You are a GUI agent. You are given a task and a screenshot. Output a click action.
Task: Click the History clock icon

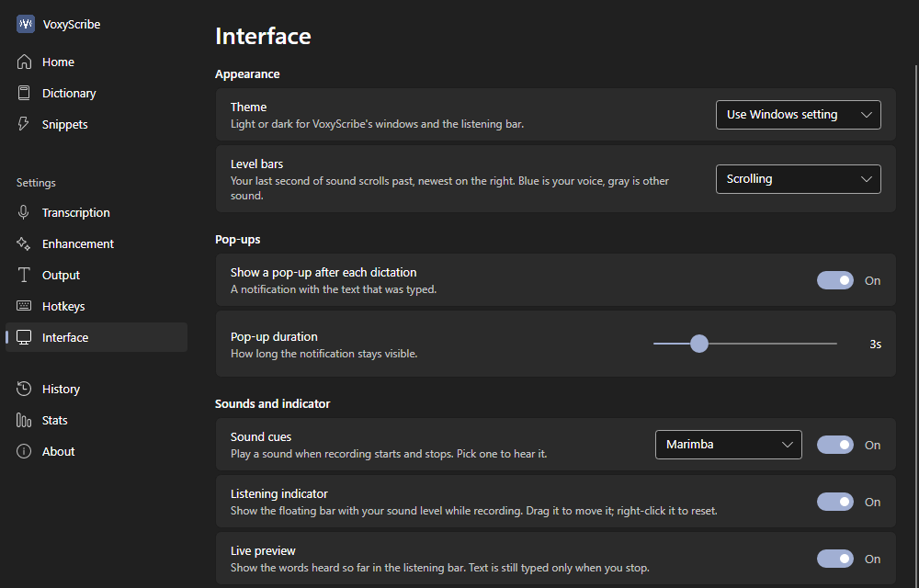[x=24, y=389]
